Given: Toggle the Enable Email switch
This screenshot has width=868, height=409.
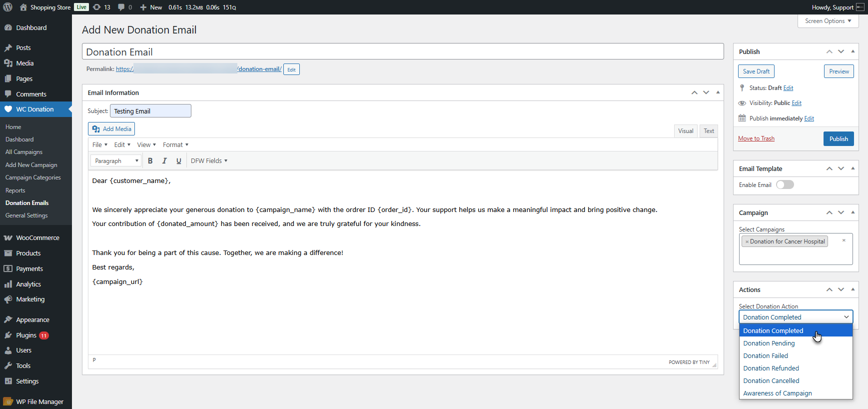Looking at the screenshot, I should click(785, 185).
